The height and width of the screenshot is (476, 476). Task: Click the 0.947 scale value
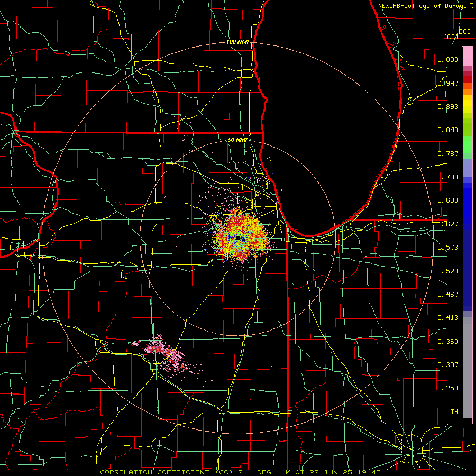pos(448,83)
